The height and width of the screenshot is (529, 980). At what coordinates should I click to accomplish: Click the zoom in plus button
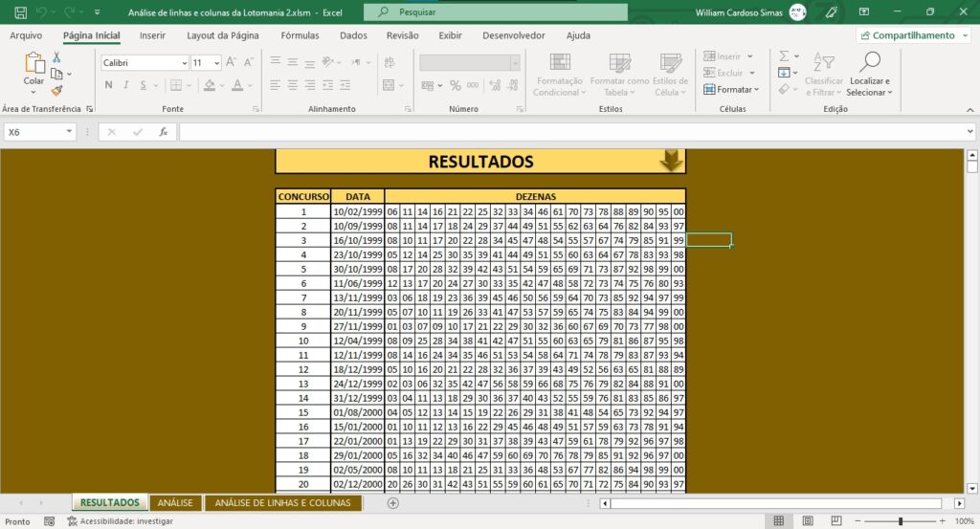click(x=943, y=521)
